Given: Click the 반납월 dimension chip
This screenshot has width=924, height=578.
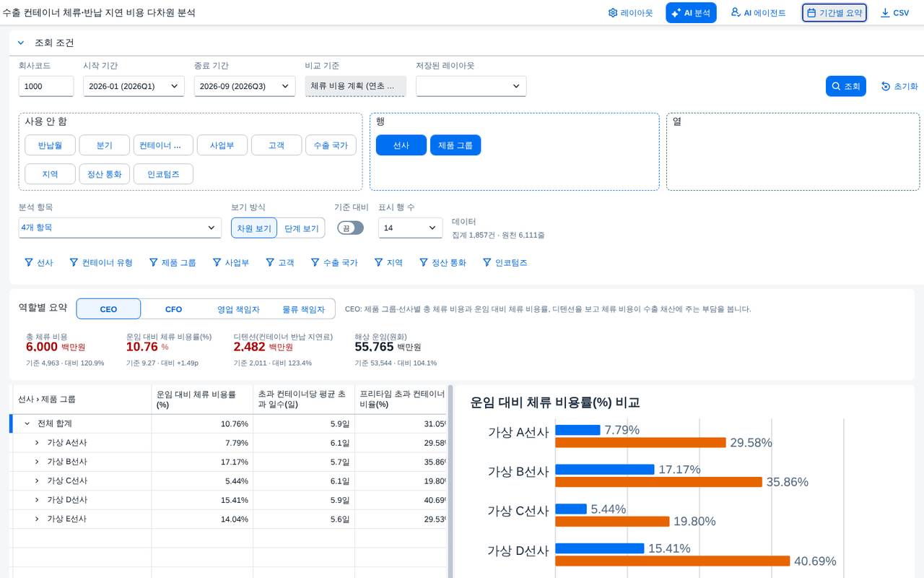Looking at the screenshot, I should [x=50, y=145].
